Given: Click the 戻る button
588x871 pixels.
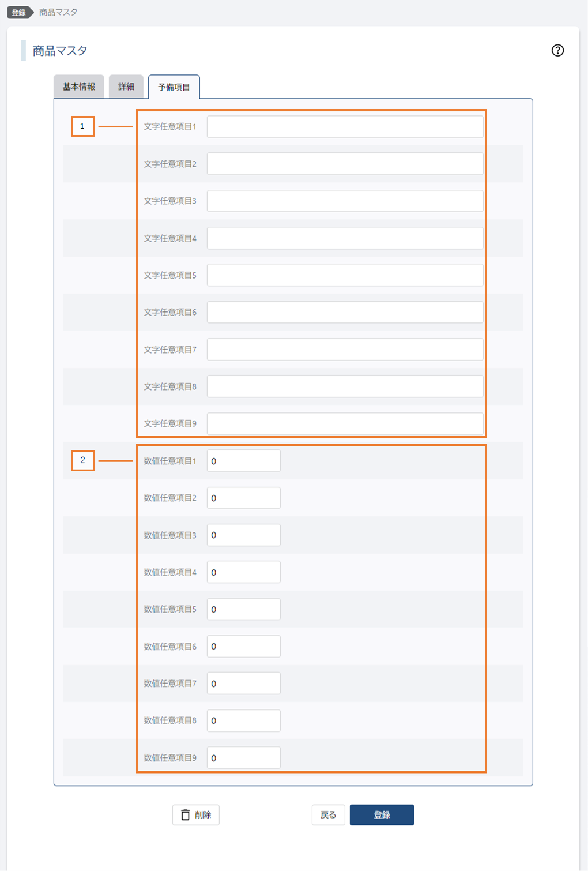Looking at the screenshot, I should pos(328,814).
